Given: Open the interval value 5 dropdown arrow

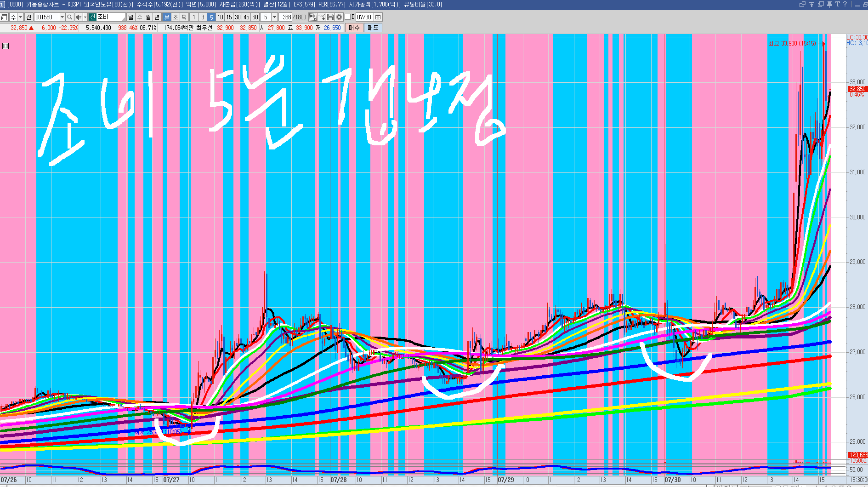Looking at the screenshot, I should (274, 17).
